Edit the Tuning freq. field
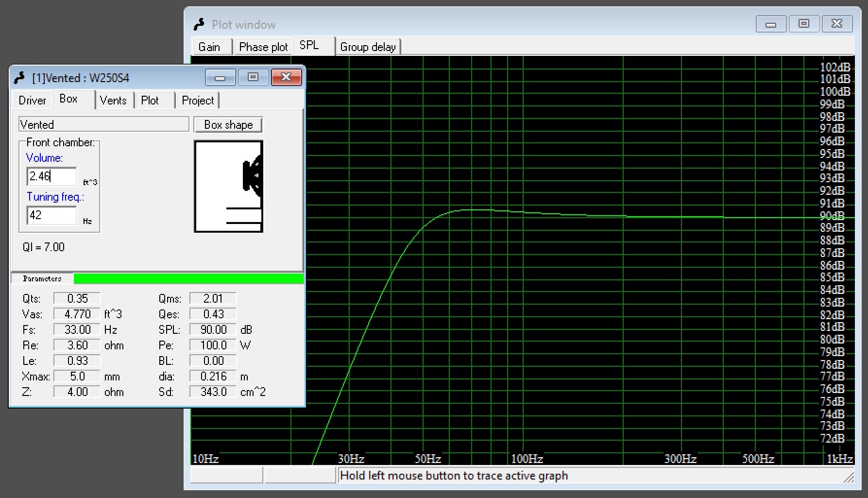The width and height of the screenshot is (868, 498). pos(51,215)
